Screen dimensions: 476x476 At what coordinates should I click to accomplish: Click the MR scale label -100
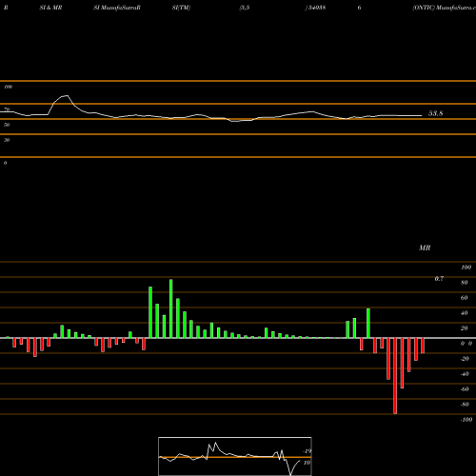coord(466,420)
